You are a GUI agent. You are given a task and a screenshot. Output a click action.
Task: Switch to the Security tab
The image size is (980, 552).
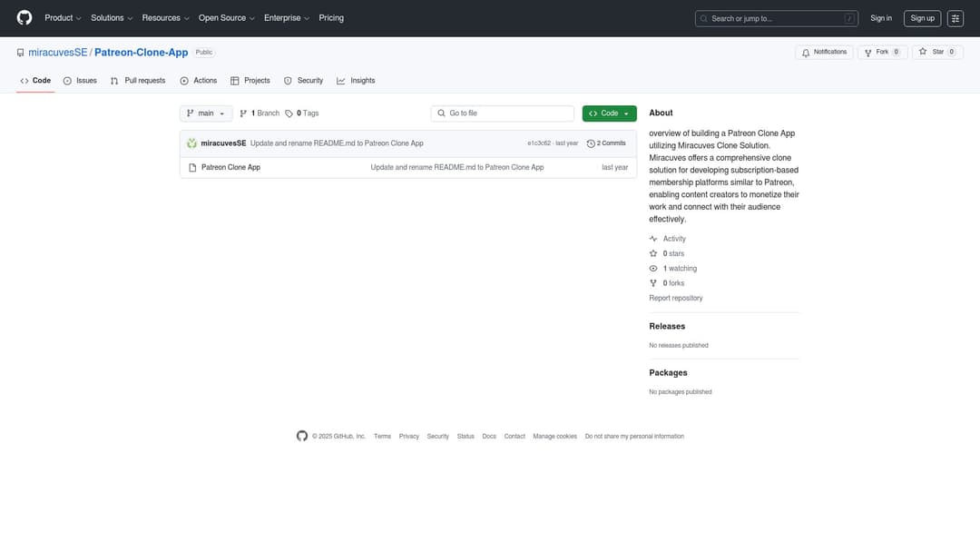pyautogui.click(x=303, y=81)
